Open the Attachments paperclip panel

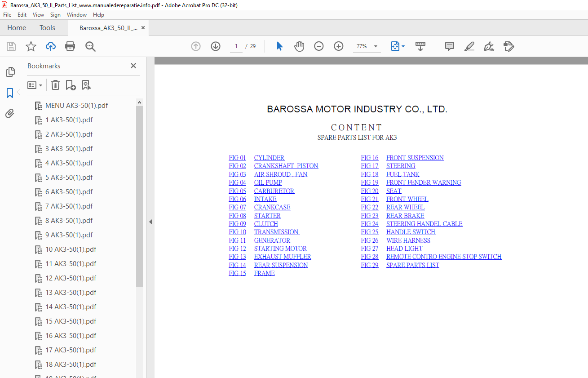tap(10, 114)
